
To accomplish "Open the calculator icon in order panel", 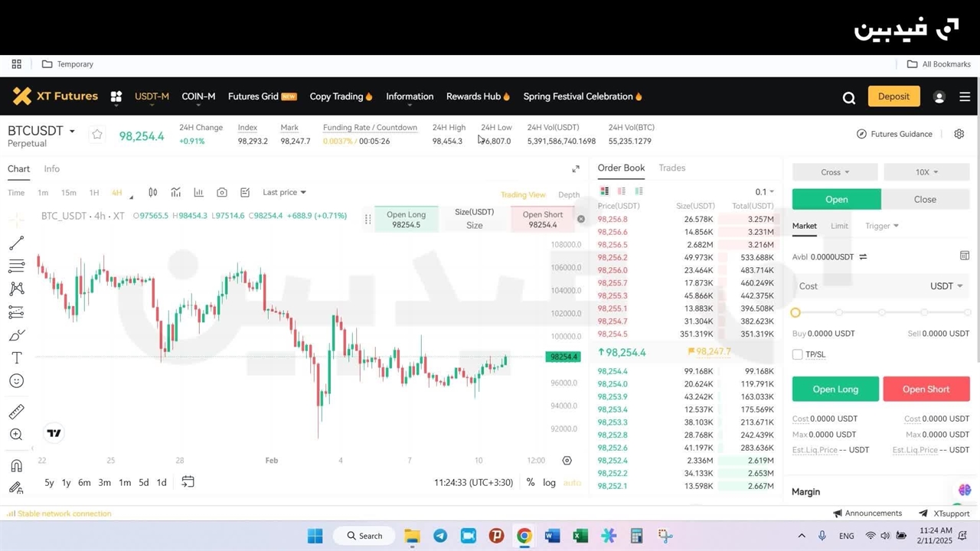I will [x=964, y=256].
